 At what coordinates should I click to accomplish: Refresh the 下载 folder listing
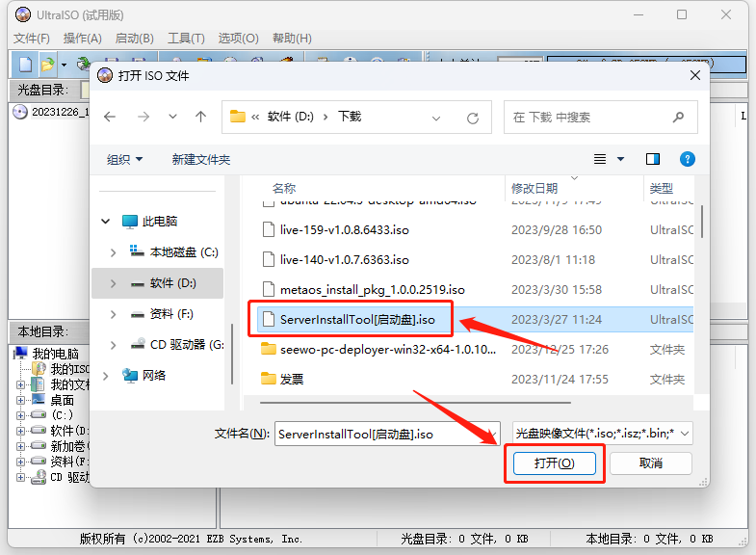472,118
